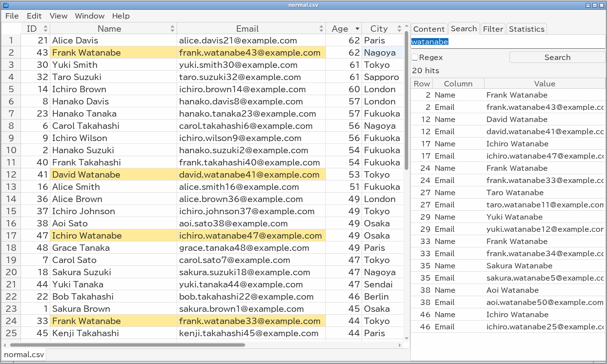Select the Sendai city cell
The image size is (607, 364).
[383, 284]
